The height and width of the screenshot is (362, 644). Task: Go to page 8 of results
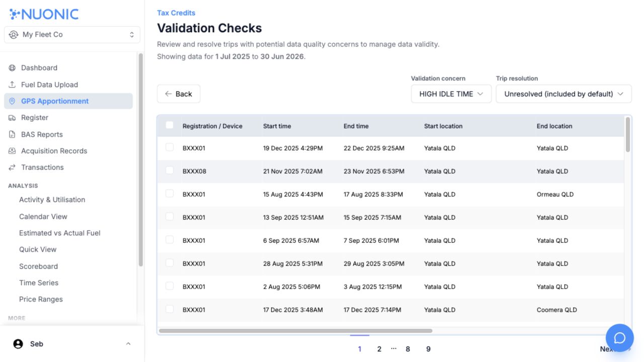(x=408, y=349)
